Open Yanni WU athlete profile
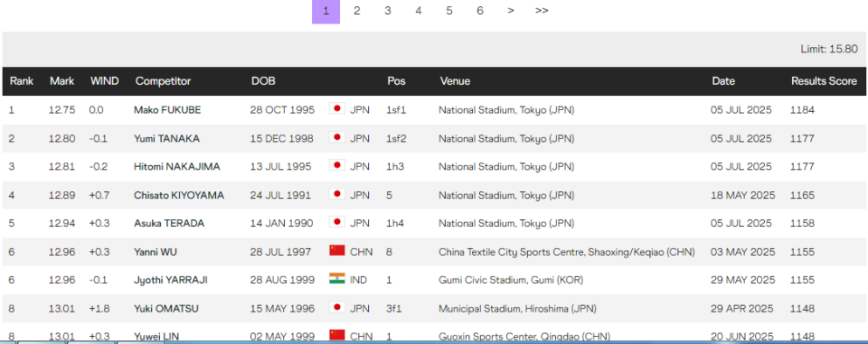This screenshot has height=344, width=868. [156, 252]
